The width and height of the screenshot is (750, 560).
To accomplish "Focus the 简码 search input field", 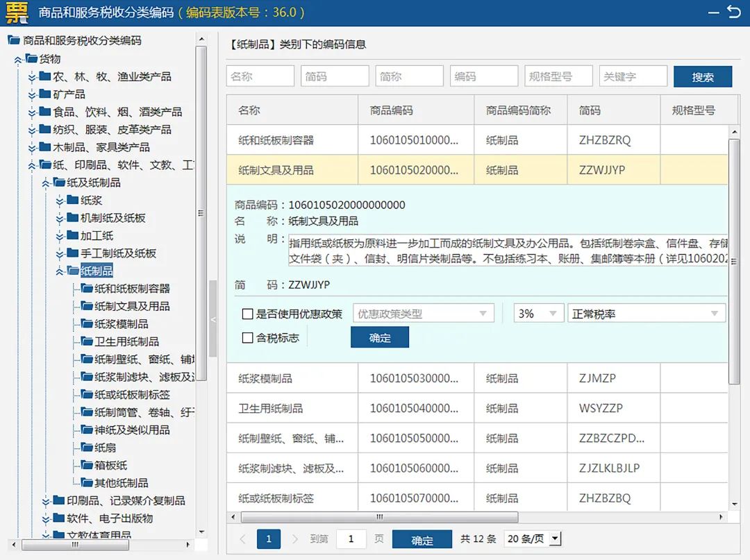I will pos(335,76).
